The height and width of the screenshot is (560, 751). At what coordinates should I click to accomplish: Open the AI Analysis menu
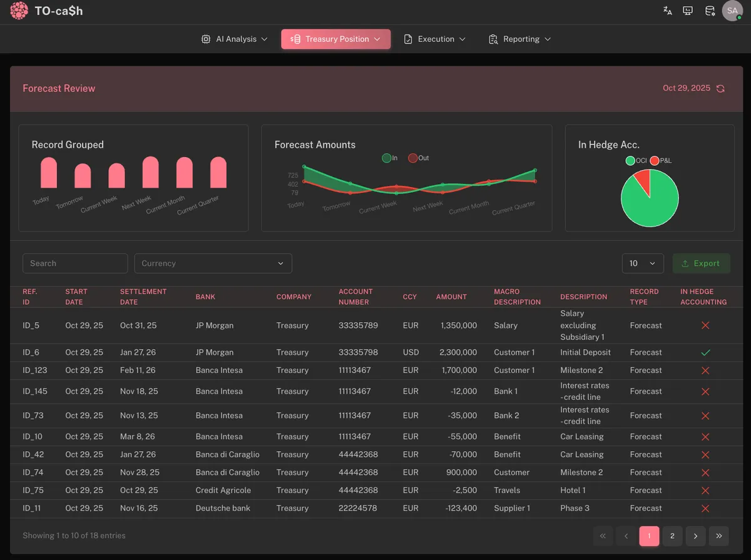click(x=235, y=39)
